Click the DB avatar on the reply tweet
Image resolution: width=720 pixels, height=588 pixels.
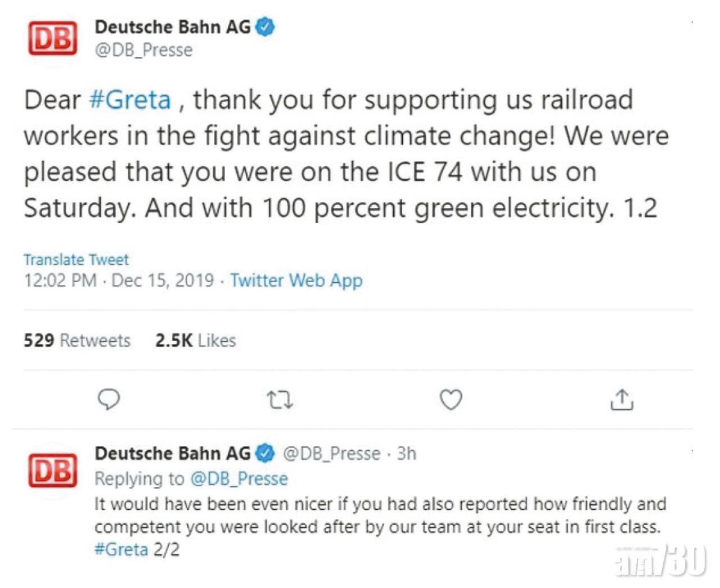click(52, 470)
